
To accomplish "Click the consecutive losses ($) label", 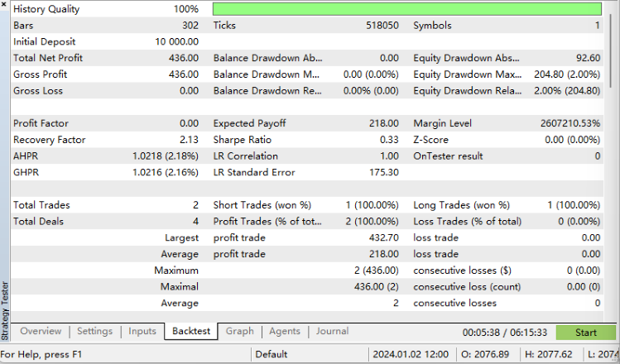I will click(462, 271).
